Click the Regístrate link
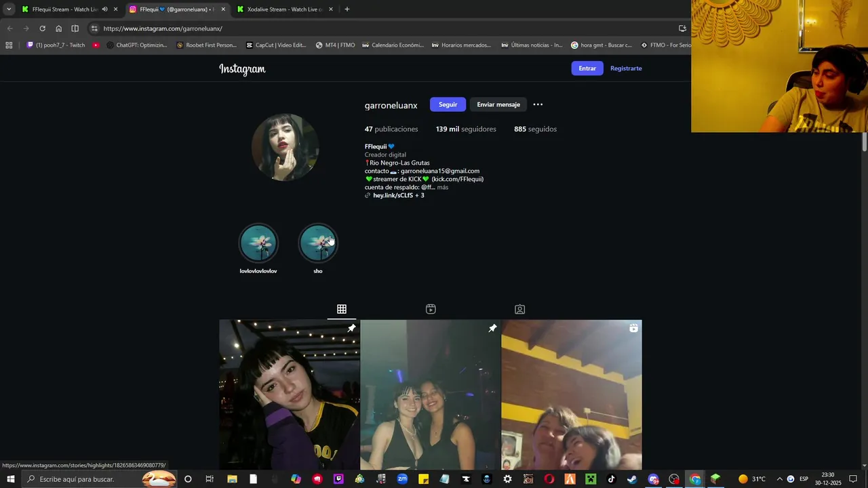The height and width of the screenshot is (488, 868). pos(626,68)
